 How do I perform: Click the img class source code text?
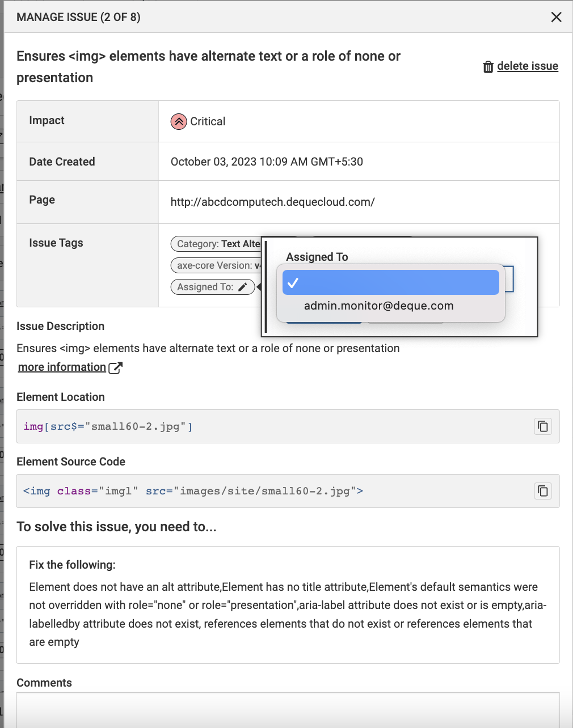193,491
